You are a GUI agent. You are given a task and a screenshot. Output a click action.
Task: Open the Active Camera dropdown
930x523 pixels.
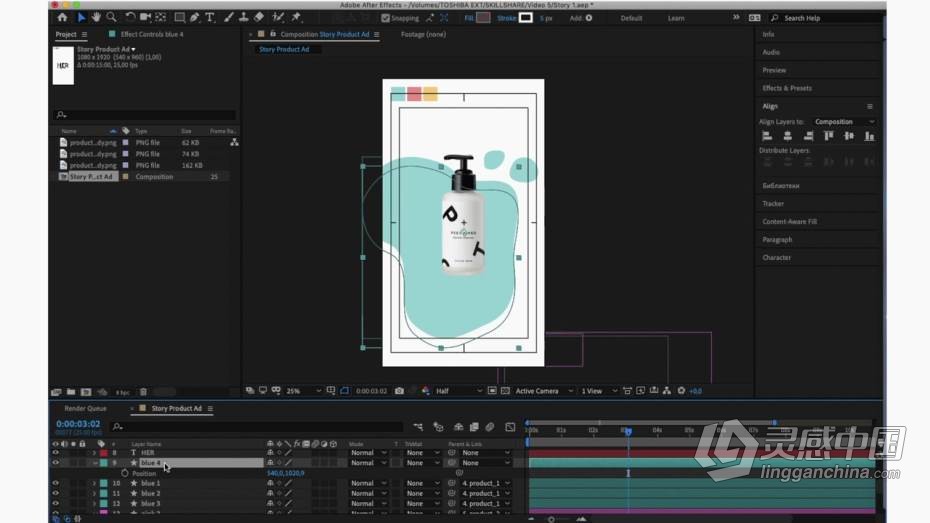click(544, 391)
